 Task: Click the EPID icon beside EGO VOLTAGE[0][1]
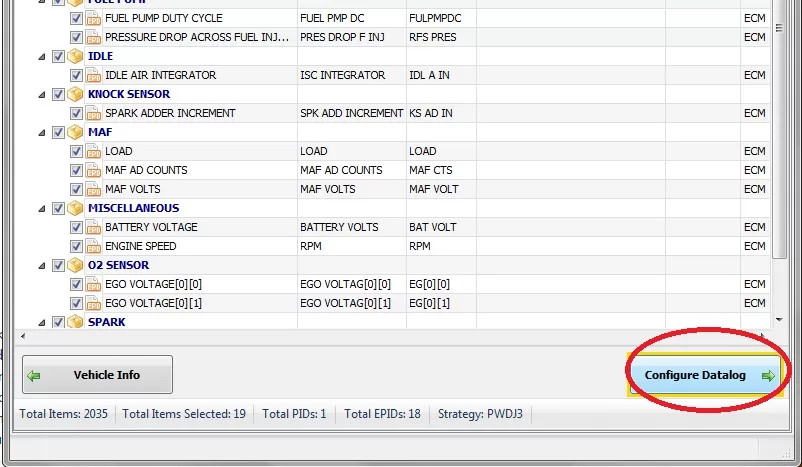(93, 303)
